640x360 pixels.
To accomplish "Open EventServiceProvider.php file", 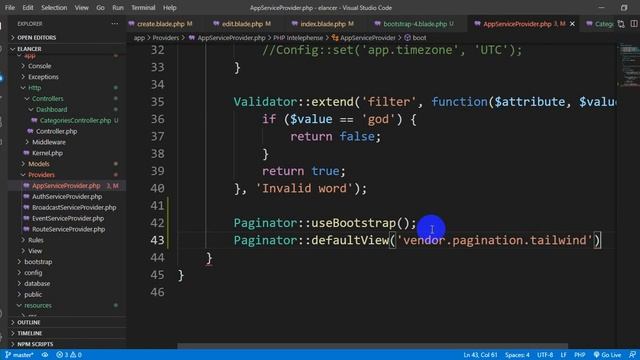I will coord(68,218).
